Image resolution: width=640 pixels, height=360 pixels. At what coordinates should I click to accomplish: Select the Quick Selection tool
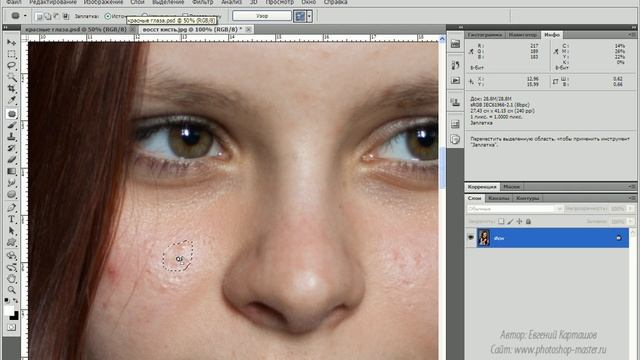coord(11,77)
